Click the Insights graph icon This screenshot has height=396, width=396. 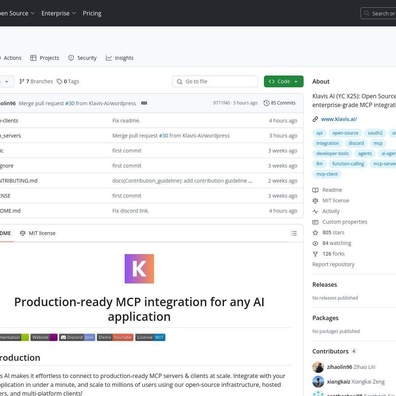(x=109, y=58)
